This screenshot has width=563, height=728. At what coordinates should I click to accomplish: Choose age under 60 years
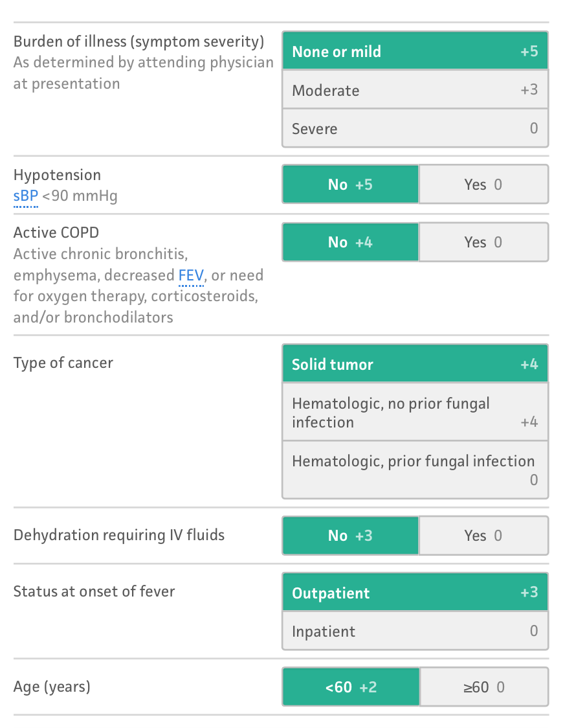351,687
